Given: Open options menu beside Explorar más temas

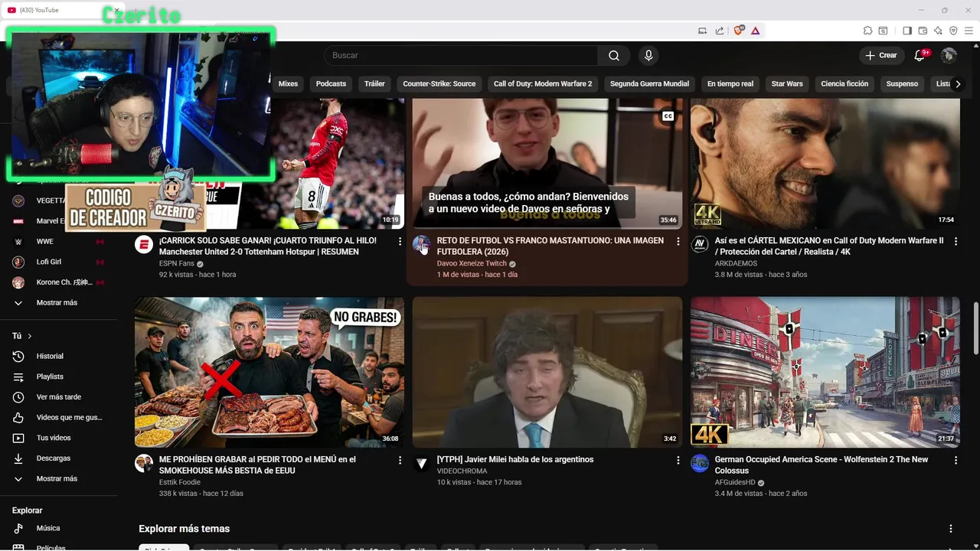Looking at the screenshot, I should [951, 529].
